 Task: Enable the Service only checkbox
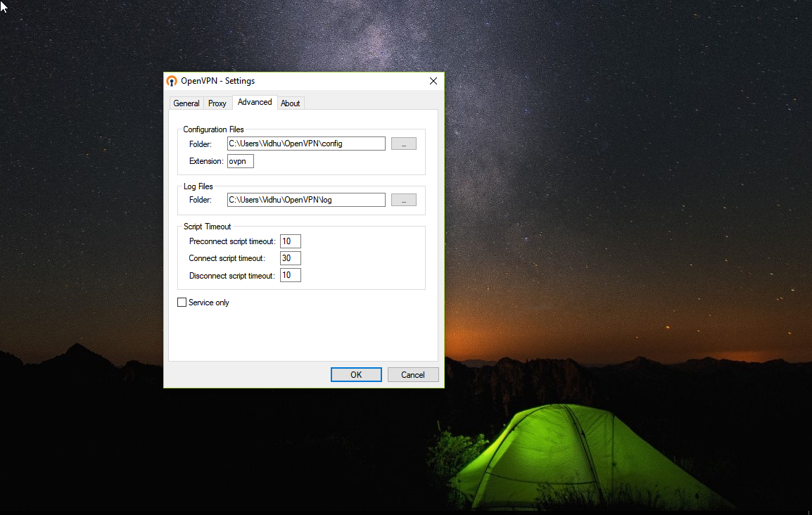pyautogui.click(x=182, y=303)
